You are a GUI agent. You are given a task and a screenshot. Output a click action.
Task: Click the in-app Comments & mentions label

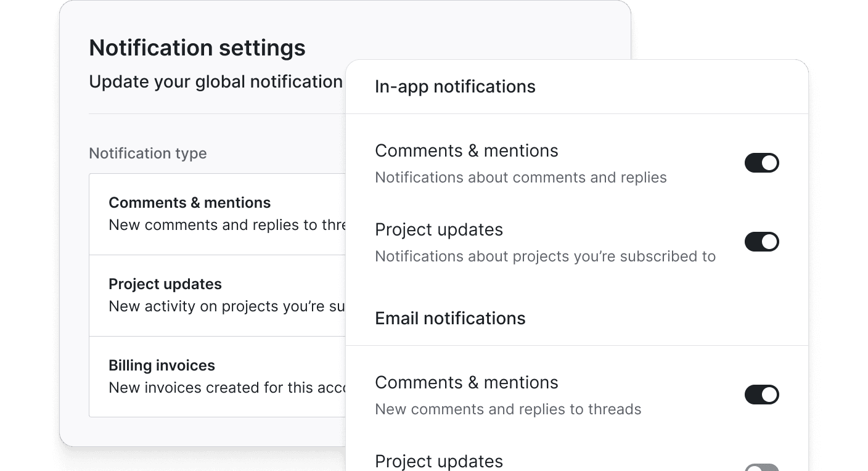pos(467,150)
